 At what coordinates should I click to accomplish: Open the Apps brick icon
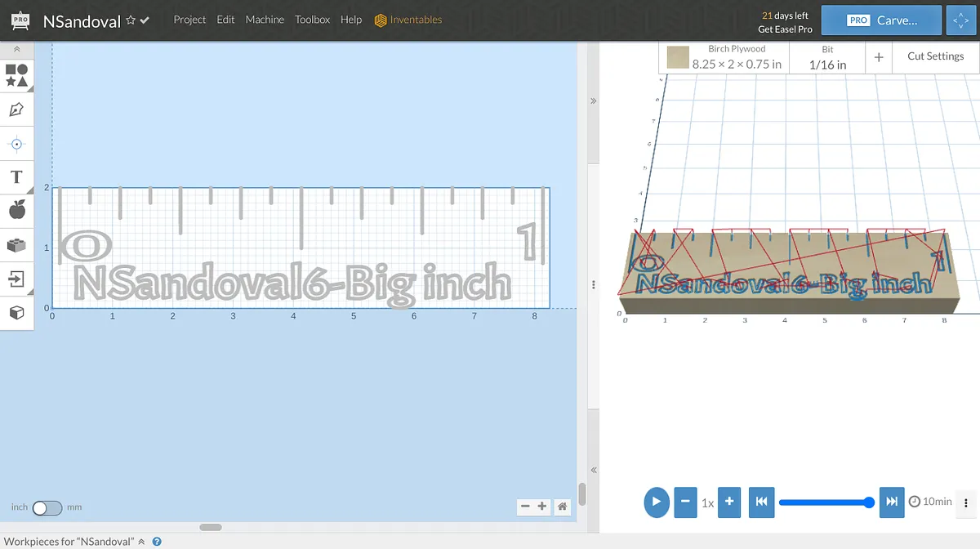pyautogui.click(x=16, y=245)
